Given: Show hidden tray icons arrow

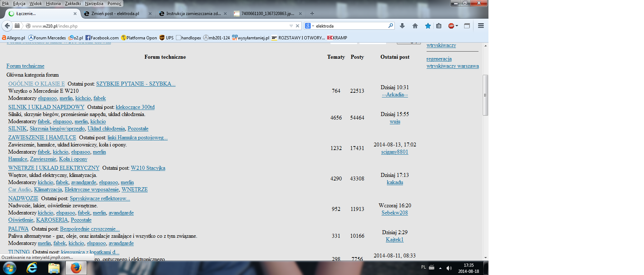Looking at the screenshot, I should pos(440,268).
